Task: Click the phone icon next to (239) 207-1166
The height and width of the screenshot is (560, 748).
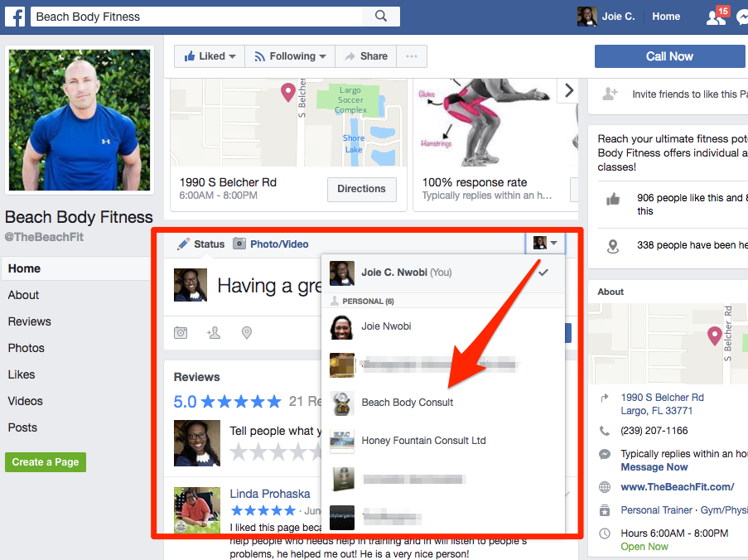Action: (605, 431)
